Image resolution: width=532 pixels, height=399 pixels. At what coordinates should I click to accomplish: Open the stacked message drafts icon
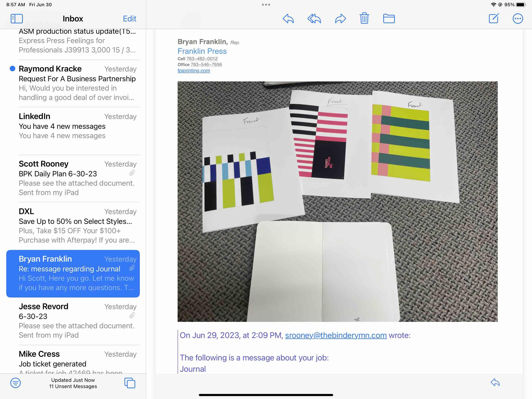point(130,383)
